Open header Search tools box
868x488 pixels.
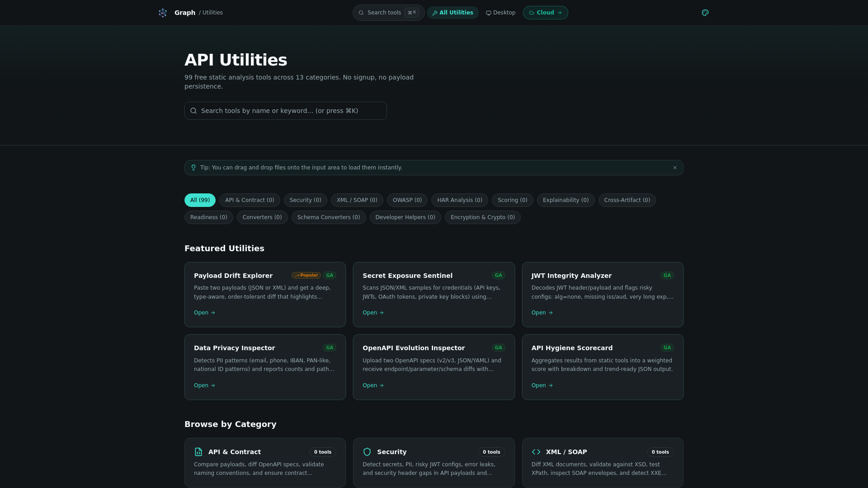pyautogui.click(x=388, y=13)
